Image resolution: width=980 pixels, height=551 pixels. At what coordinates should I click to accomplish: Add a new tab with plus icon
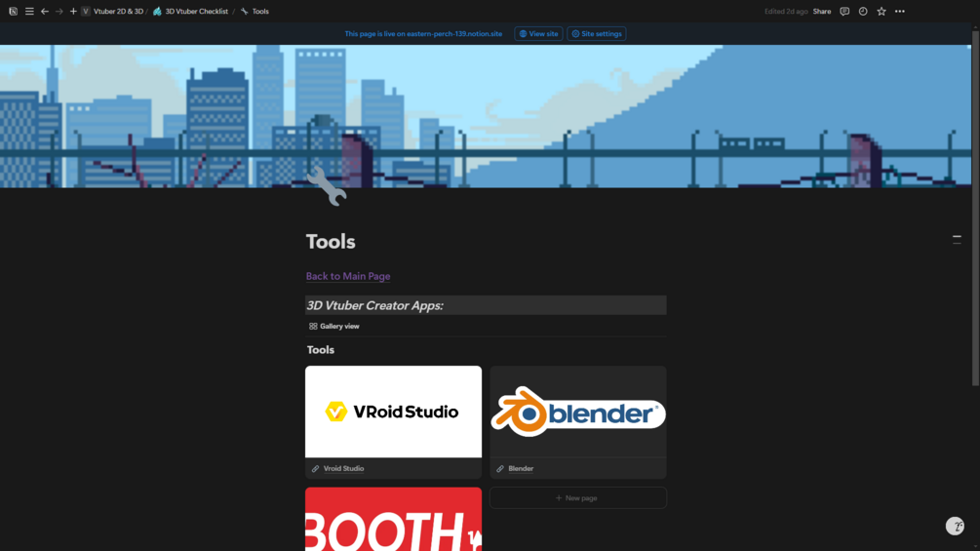pos(73,12)
